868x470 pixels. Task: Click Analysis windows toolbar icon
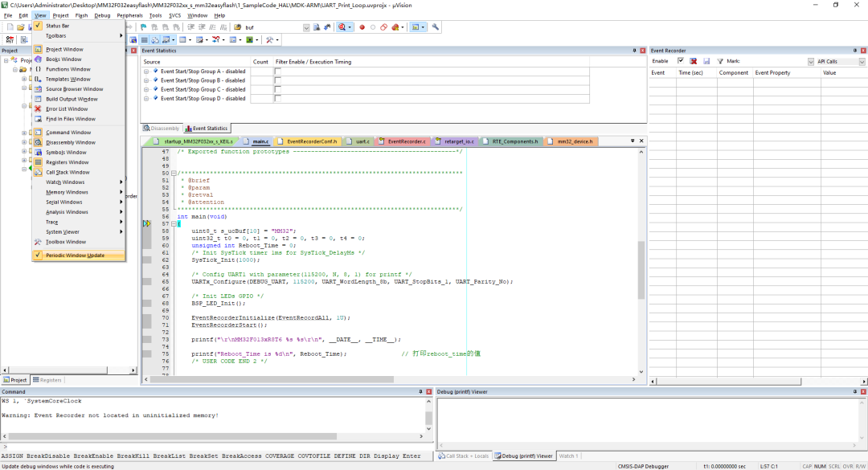tap(216, 40)
